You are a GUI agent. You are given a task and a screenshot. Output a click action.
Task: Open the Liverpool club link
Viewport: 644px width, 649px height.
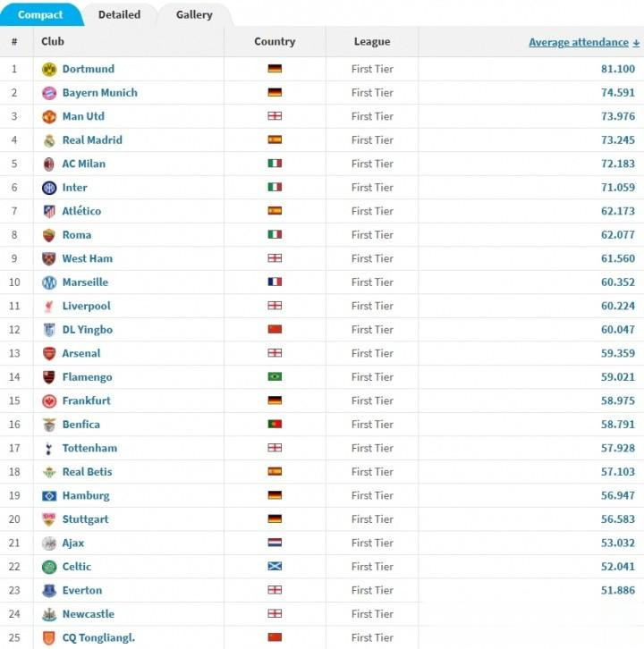pos(86,306)
